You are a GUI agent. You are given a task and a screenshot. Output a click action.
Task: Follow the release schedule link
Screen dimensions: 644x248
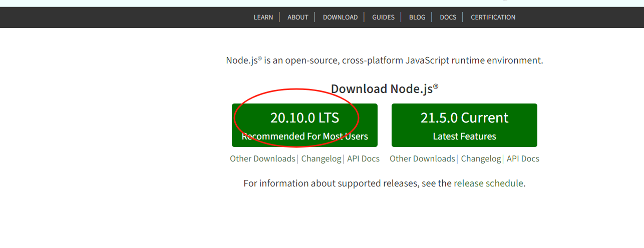(x=488, y=183)
